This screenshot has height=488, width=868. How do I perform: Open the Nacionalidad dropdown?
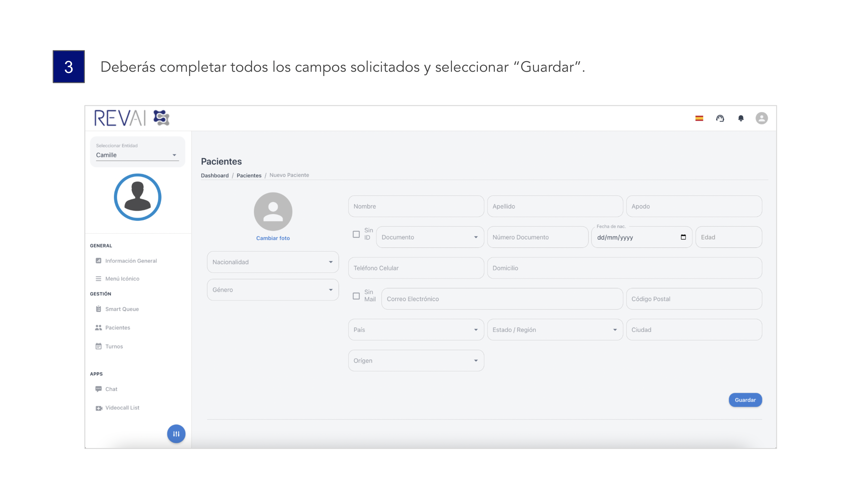pos(272,262)
